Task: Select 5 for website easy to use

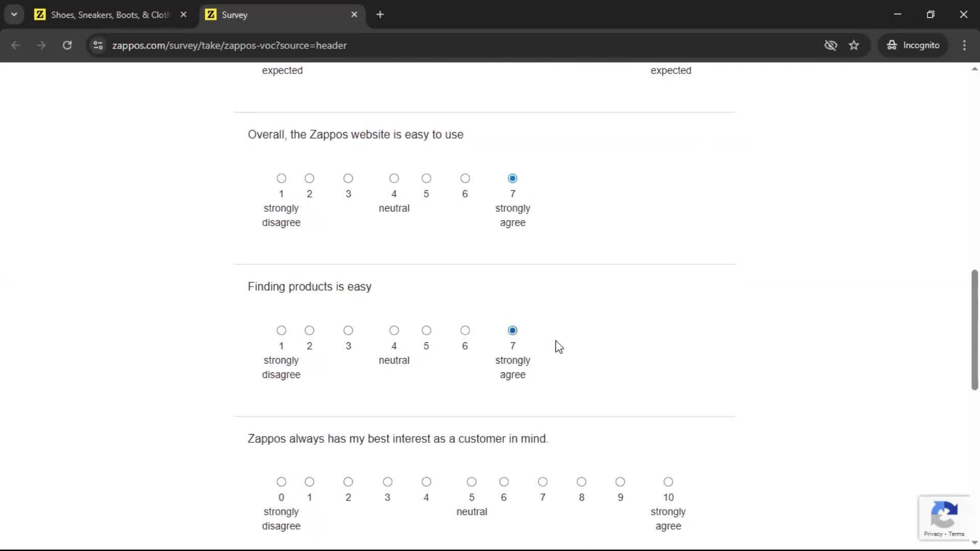Action: point(426,179)
